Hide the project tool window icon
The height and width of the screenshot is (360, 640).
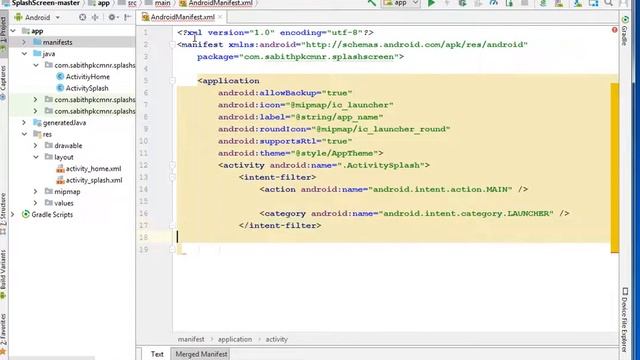pos(127,18)
